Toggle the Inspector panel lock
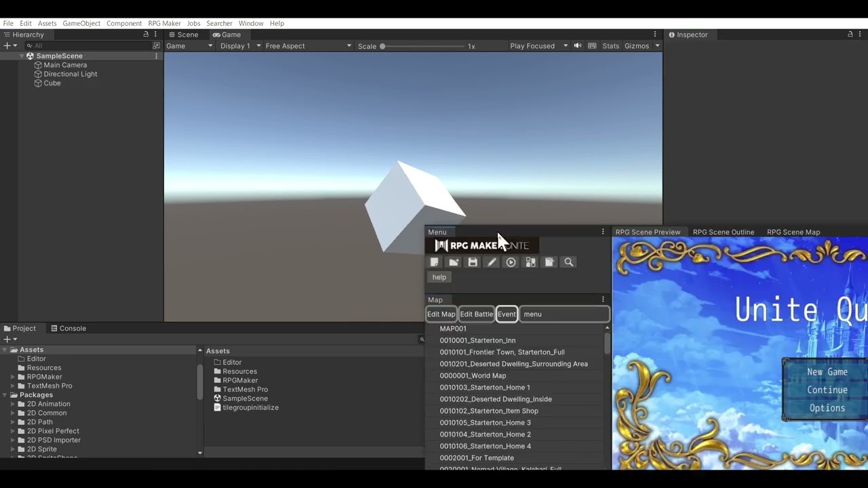This screenshot has height=488, width=868. coord(850,35)
